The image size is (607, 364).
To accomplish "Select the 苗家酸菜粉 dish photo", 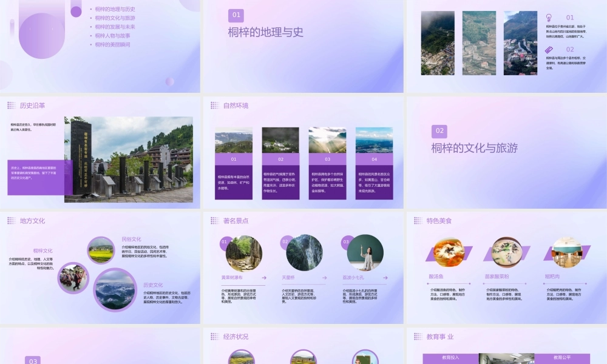I will (506, 252).
